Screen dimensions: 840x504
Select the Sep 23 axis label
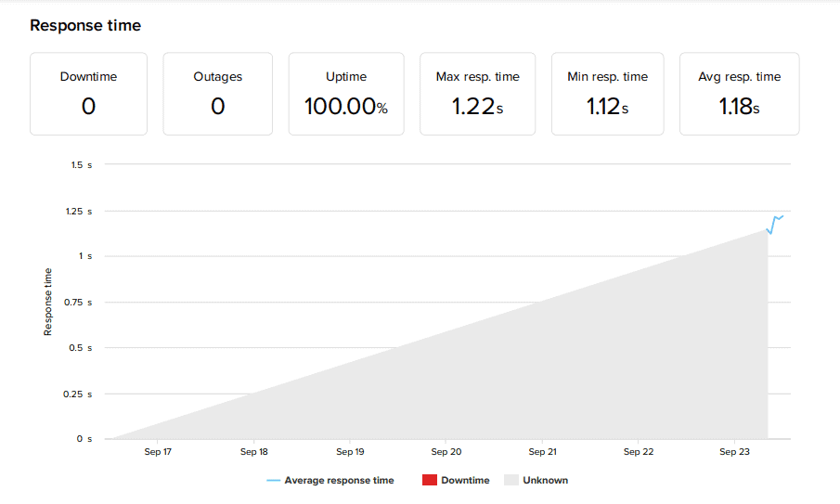734,452
